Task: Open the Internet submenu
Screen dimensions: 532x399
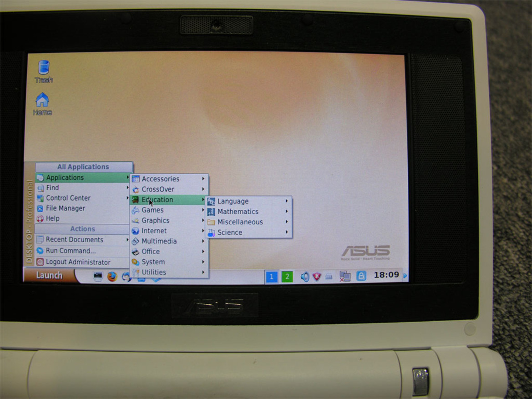Action: [x=169, y=231]
